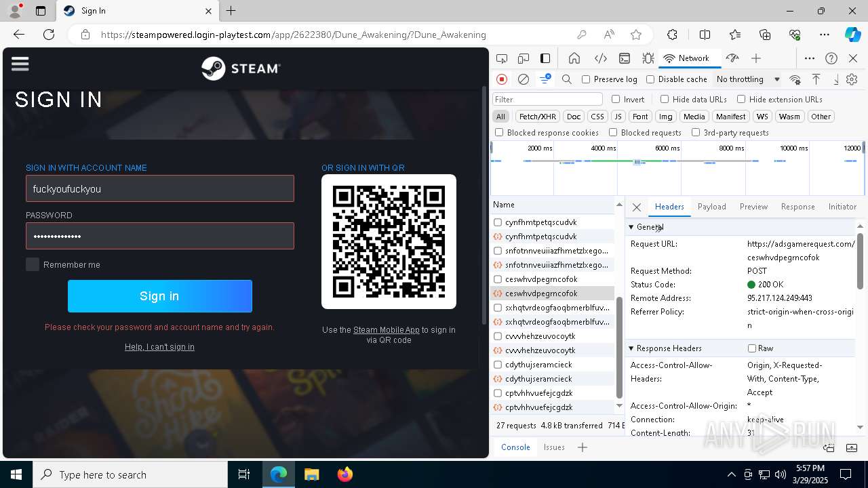Check the Invert filter option

point(616,99)
